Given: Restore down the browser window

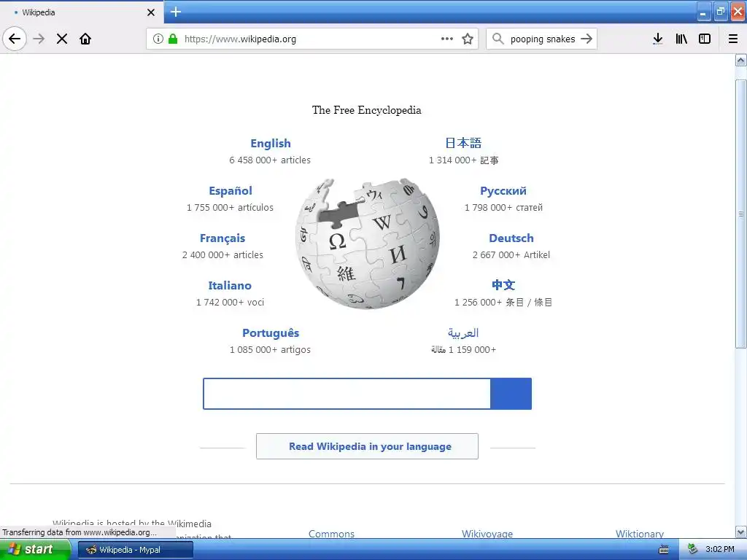Looking at the screenshot, I should point(720,12).
